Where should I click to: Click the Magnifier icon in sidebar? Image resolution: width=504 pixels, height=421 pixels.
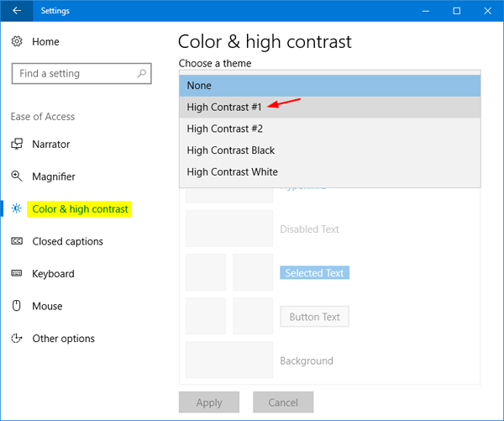[17, 176]
